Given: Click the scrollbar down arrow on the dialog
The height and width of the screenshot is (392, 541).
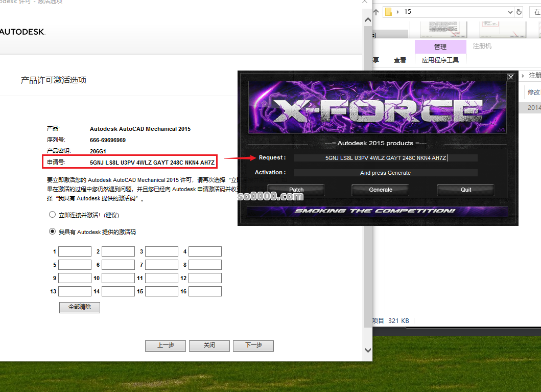Looking at the screenshot, I should click(x=367, y=350).
